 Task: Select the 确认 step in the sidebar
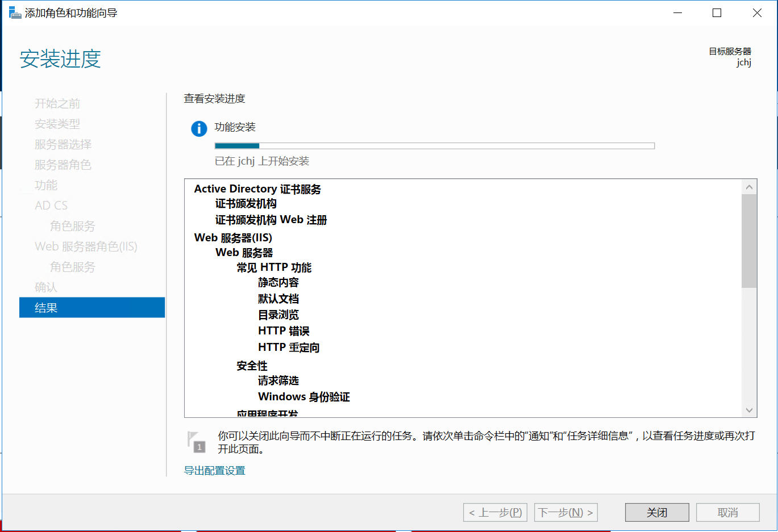pyautogui.click(x=46, y=287)
